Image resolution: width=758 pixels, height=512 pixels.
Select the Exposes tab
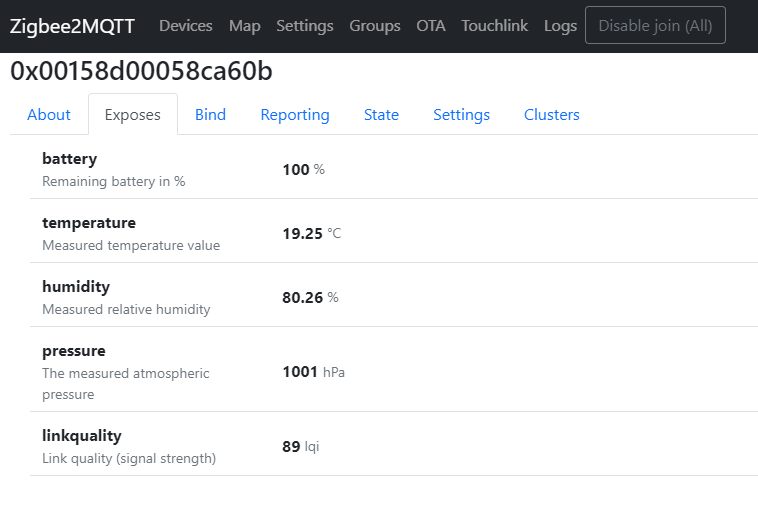[132, 115]
